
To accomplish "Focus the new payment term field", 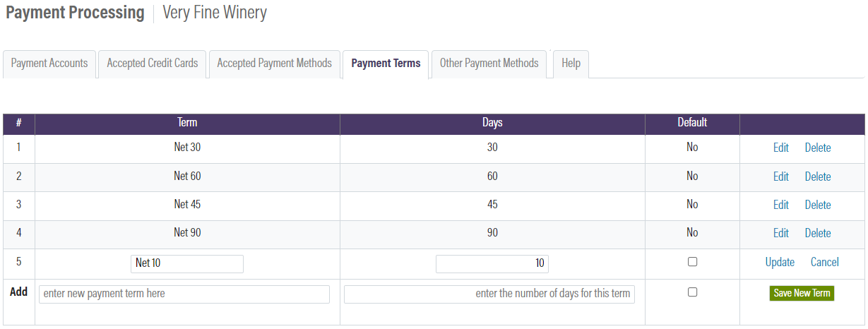I will pos(184,294).
